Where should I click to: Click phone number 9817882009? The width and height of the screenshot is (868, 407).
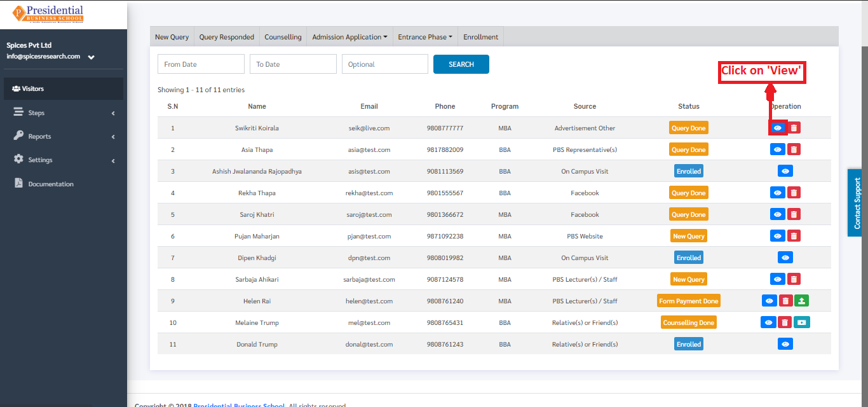pos(445,149)
